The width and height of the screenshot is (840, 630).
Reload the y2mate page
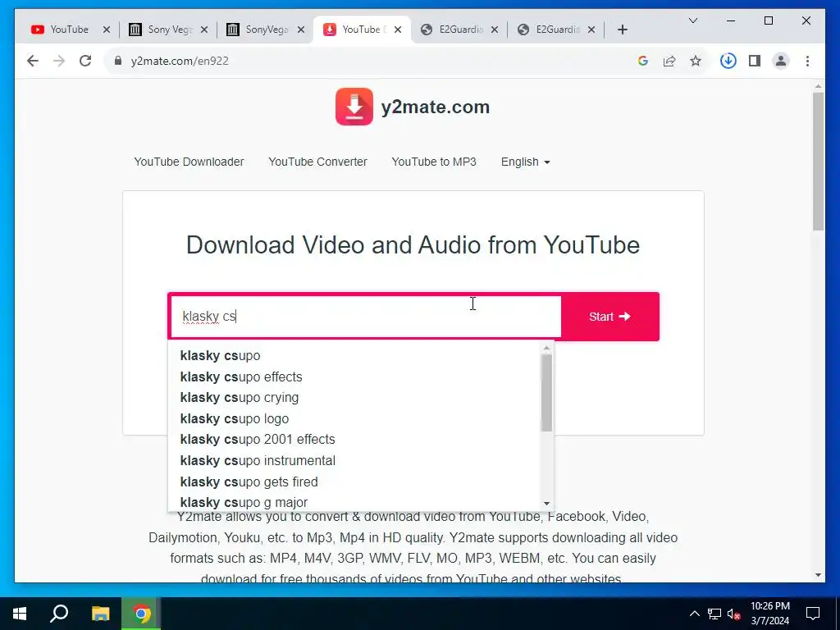[85, 61]
